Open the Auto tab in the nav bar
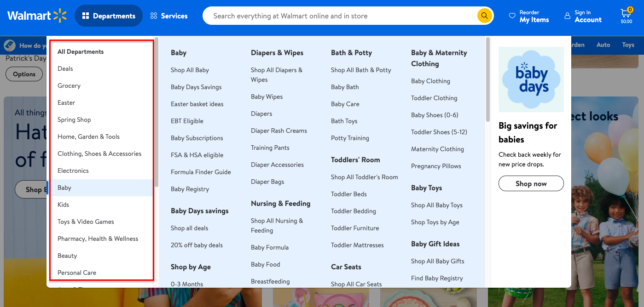The image size is (644, 307). 603,45
